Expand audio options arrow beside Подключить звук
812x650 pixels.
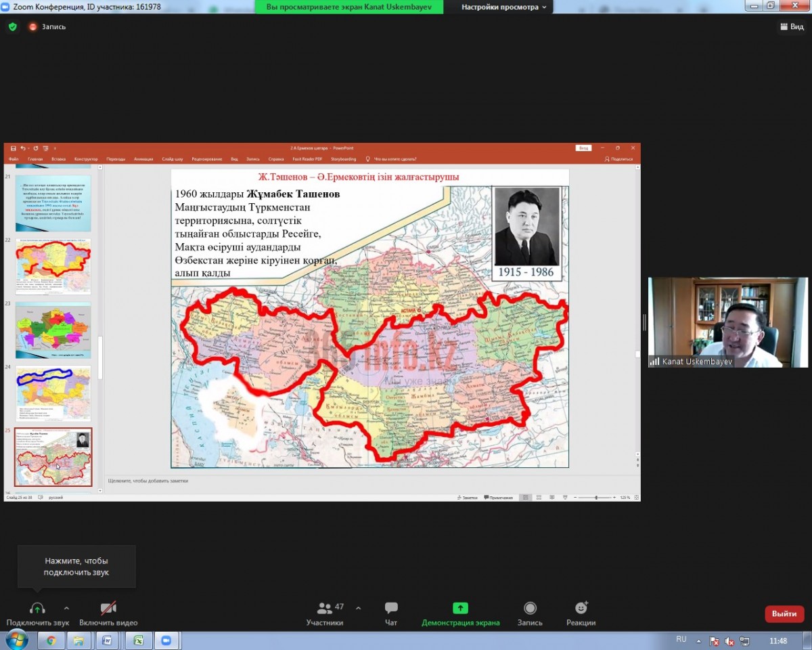click(x=66, y=608)
